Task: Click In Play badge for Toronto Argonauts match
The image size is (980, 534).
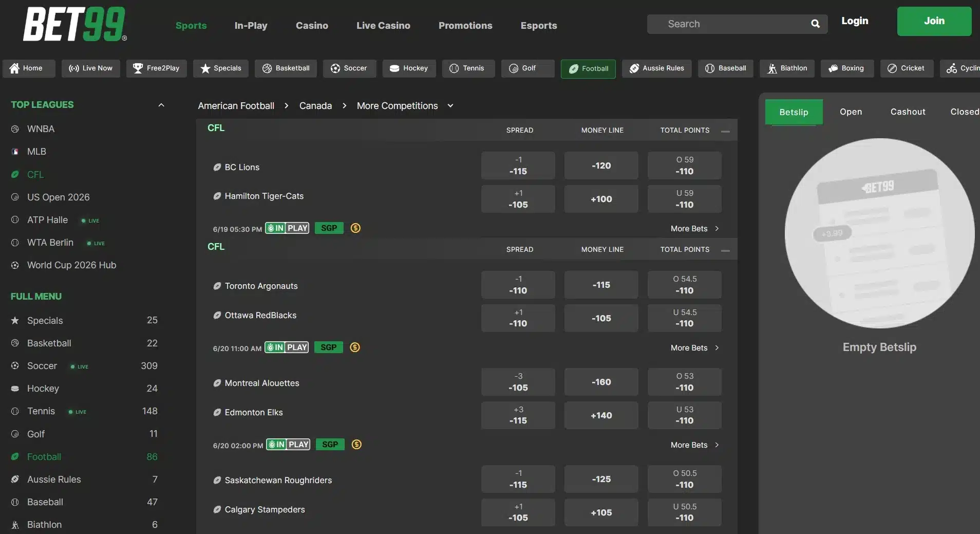Action: pos(287,347)
